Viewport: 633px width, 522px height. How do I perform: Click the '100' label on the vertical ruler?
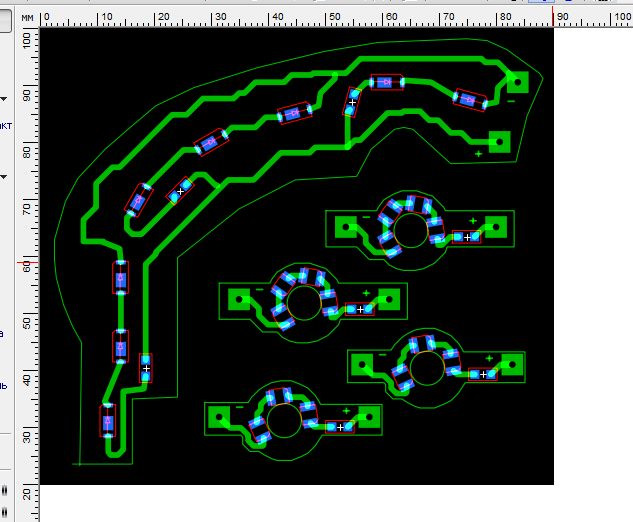pos(27,41)
